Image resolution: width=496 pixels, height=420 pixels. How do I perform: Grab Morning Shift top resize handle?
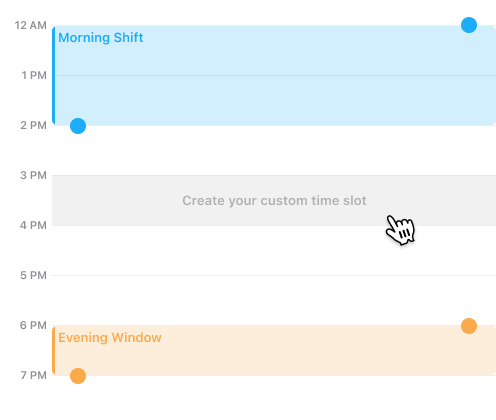pyautogui.click(x=469, y=25)
